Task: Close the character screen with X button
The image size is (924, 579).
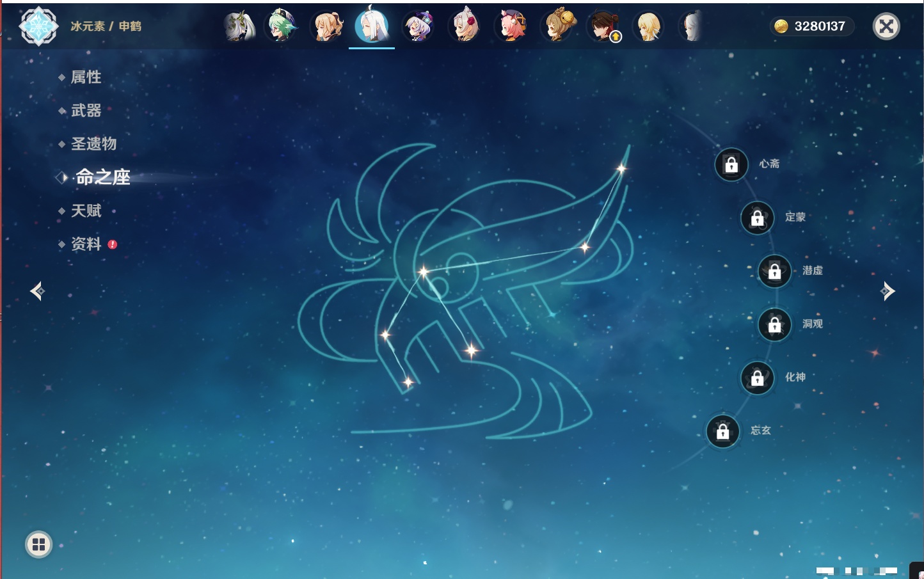Action: (x=886, y=26)
